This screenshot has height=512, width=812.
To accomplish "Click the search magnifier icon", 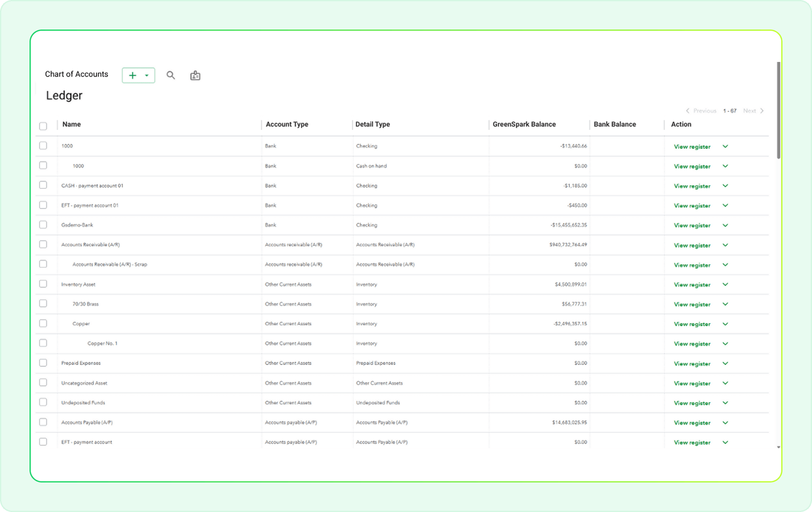I will [171, 75].
